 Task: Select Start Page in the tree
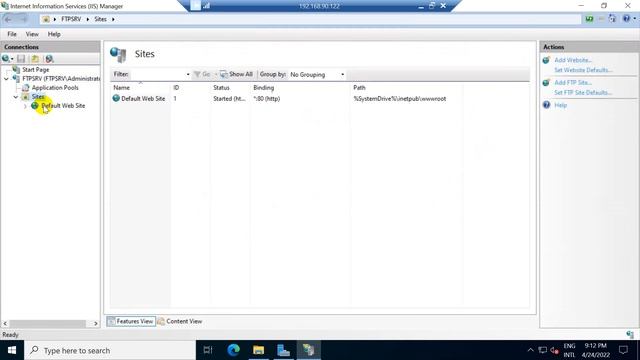click(36, 70)
